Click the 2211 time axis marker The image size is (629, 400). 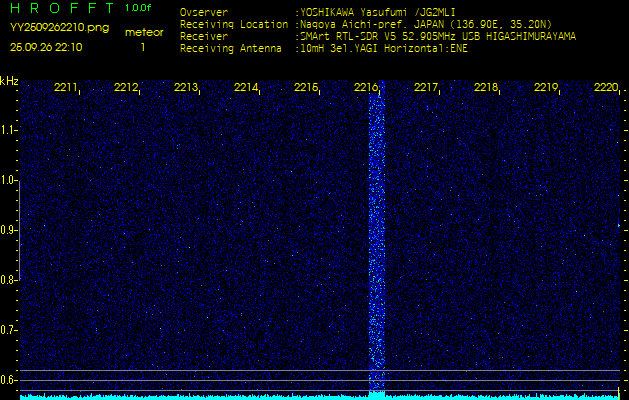point(65,87)
